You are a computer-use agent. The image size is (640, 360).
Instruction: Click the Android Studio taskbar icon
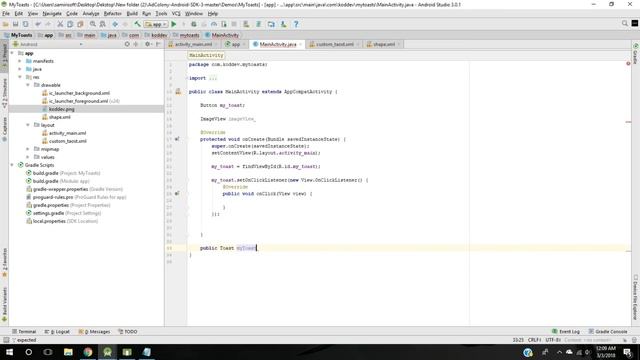click(x=107, y=352)
